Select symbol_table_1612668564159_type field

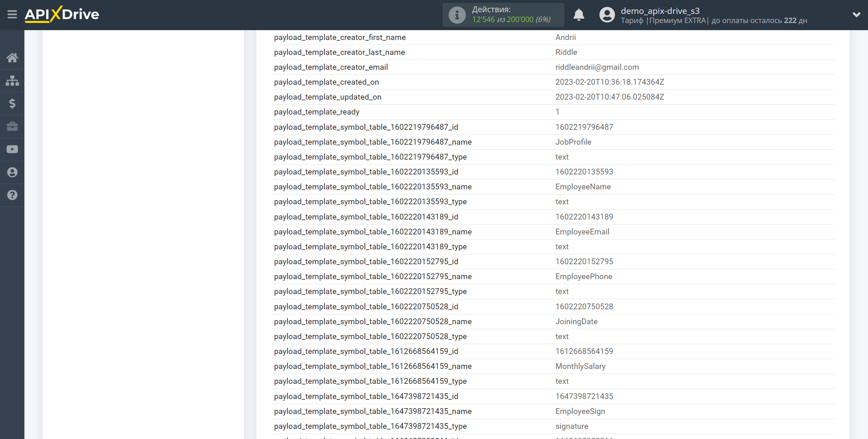pyautogui.click(x=370, y=381)
